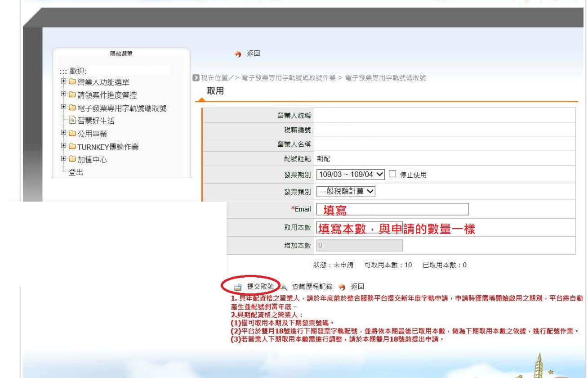The height and width of the screenshot is (378, 588).
Task: Click the 營業人功能選單 folder icon
Action: tap(72, 82)
